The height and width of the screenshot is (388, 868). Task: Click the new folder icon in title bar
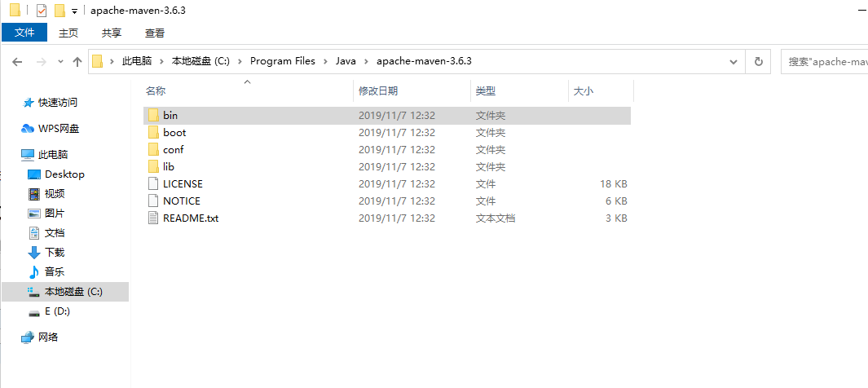pyautogui.click(x=59, y=11)
